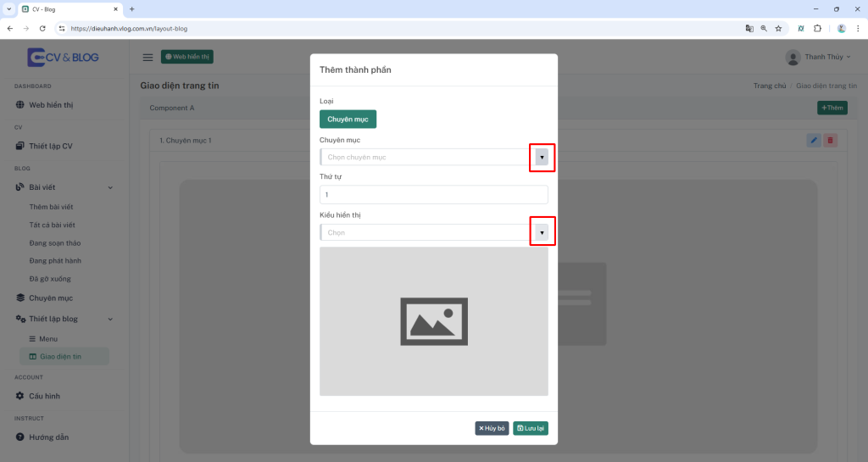Select the Chuyên mục type button
This screenshot has height=462, width=868.
click(348, 119)
